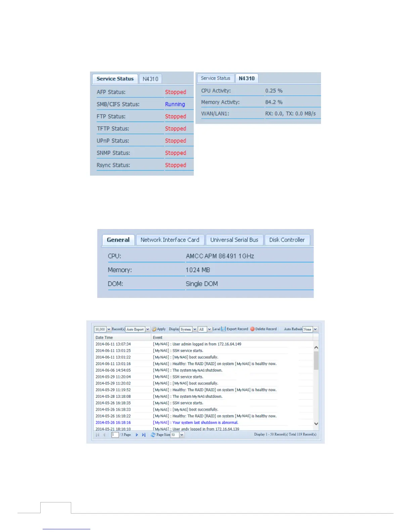Click the Memory Activity value 84.2 %
Image resolution: width=411 pixels, height=532 pixels.
click(x=274, y=102)
